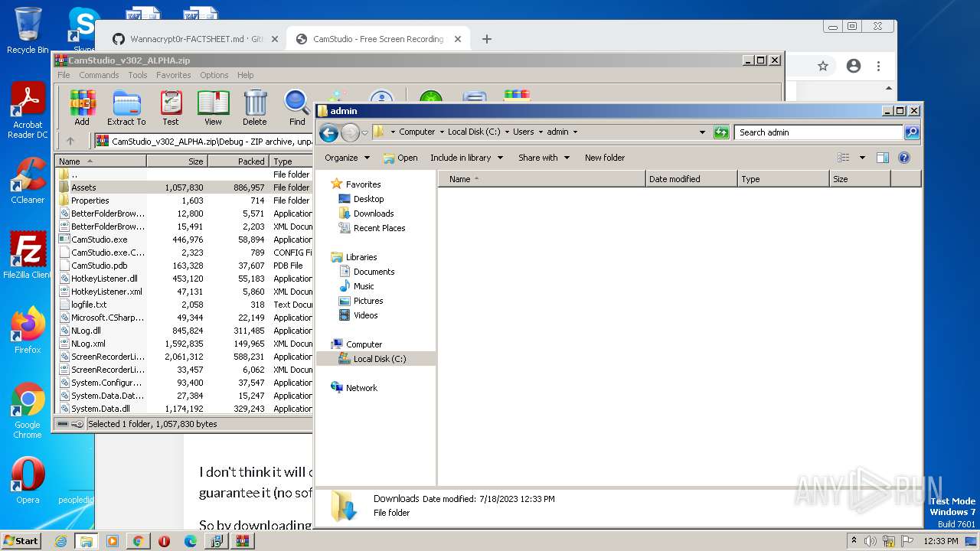Select Network in navigation pane
Image resolution: width=980 pixels, height=551 pixels.
361,388
